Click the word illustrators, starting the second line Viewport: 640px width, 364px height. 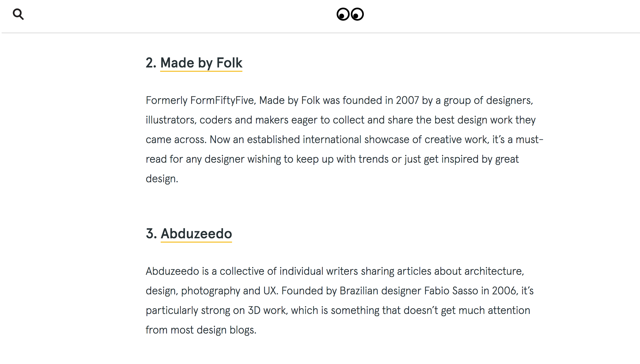pos(171,120)
